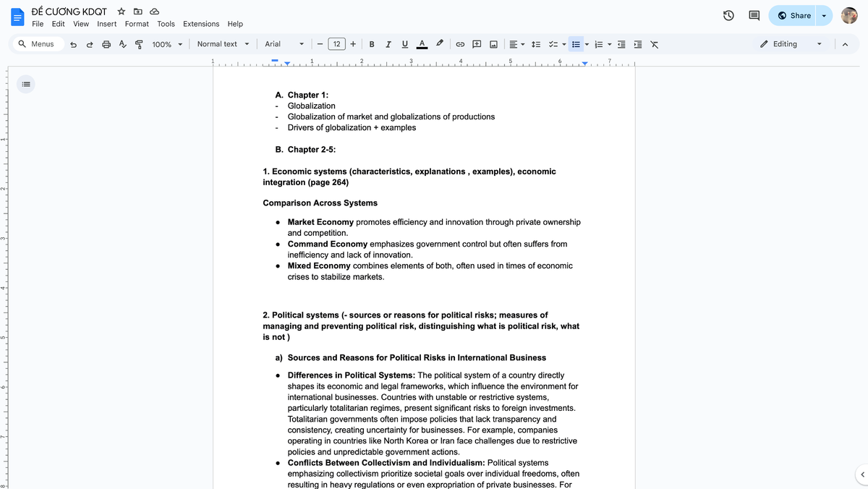Screen dimensions: 868x489
Task: Open the Normal text styles dropdown
Action: coord(219,43)
